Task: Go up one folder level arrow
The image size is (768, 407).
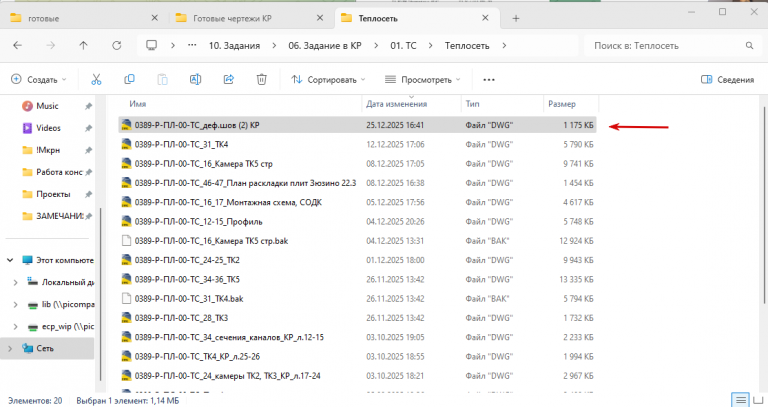Action: (x=83, y=46)
